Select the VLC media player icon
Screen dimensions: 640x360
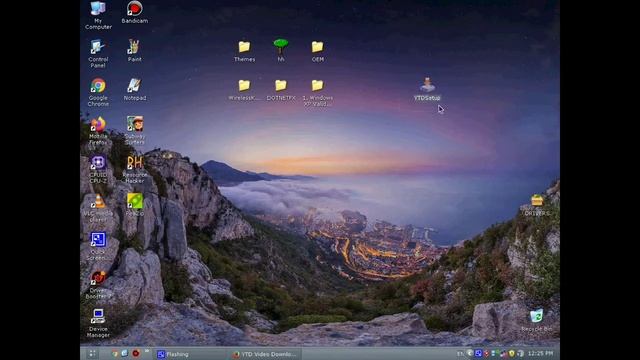[x=98, y=208]
